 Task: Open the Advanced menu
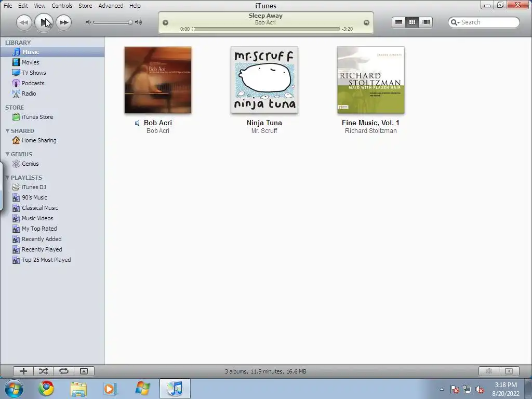pos(111,6)
